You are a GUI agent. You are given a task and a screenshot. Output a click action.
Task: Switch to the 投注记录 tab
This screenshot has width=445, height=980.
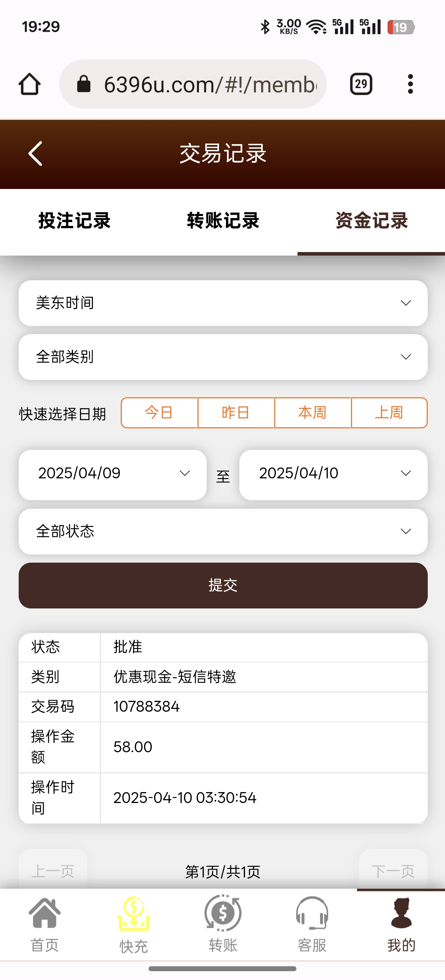[x=75, y=221]
